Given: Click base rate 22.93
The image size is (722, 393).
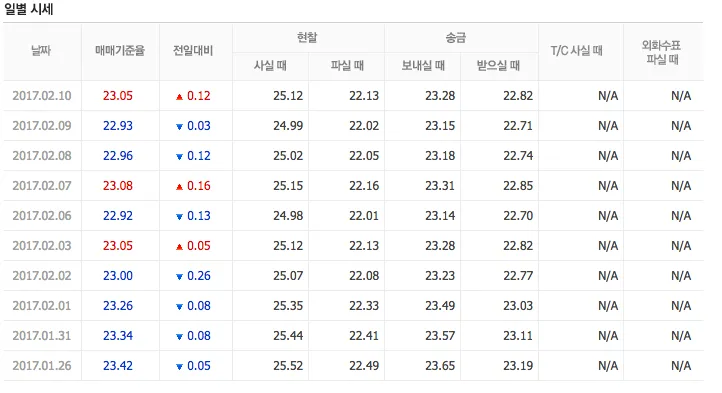Looking at the screenshot, I should pos(118,125).
